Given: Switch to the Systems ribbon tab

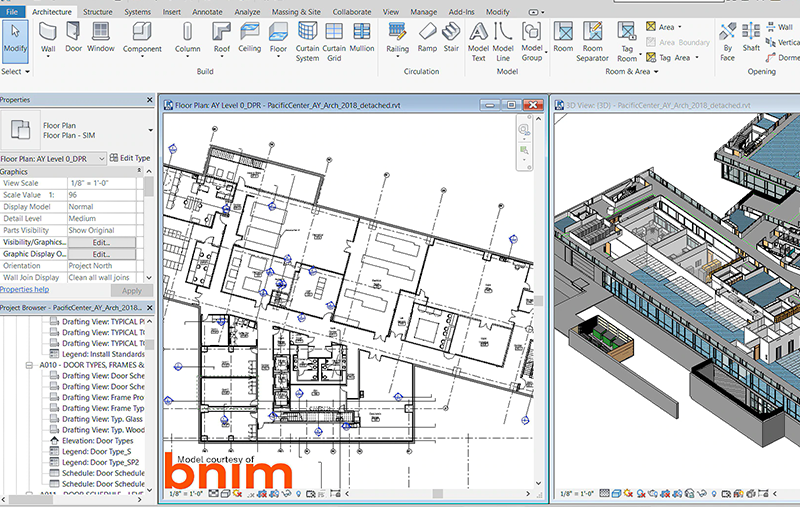Looking at the screenshot, I should pos(137,11).
